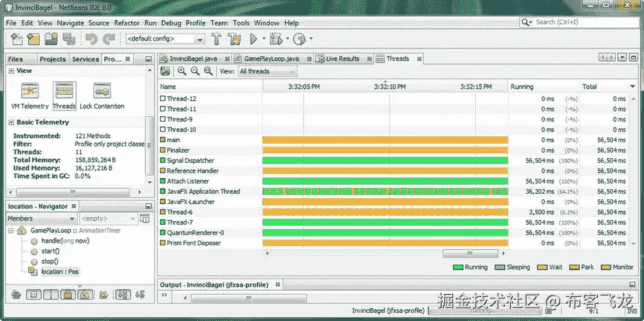This screenshot has width=644, height=321.
Task: Click the Debug Project icon
Action: tap(277, 39)
